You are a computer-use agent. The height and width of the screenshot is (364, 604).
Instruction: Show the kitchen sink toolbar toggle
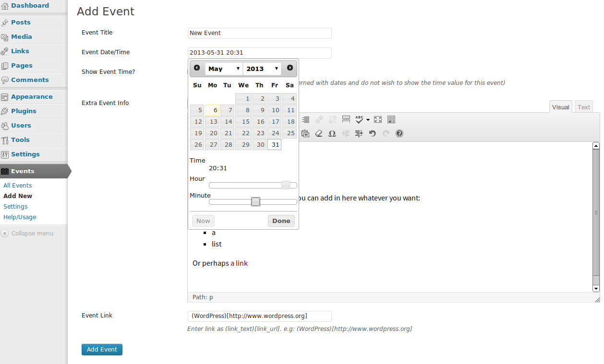point(391,119)
